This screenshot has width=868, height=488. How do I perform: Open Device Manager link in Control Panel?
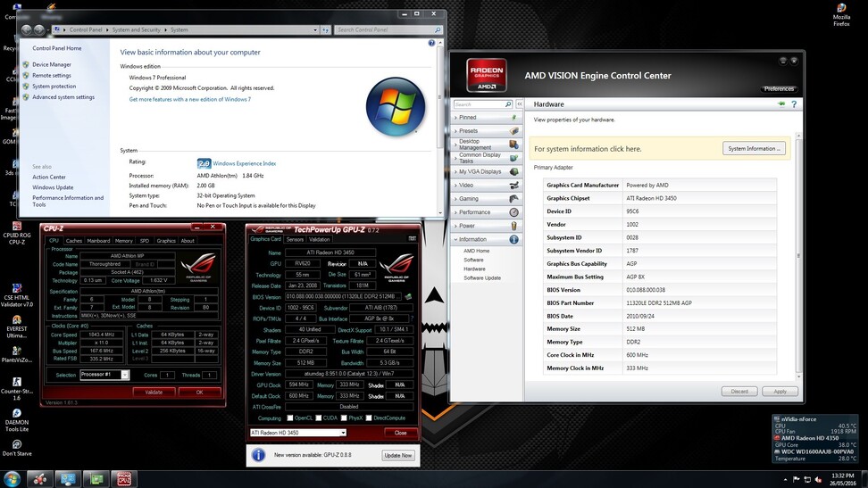click(x=52, y=65)
